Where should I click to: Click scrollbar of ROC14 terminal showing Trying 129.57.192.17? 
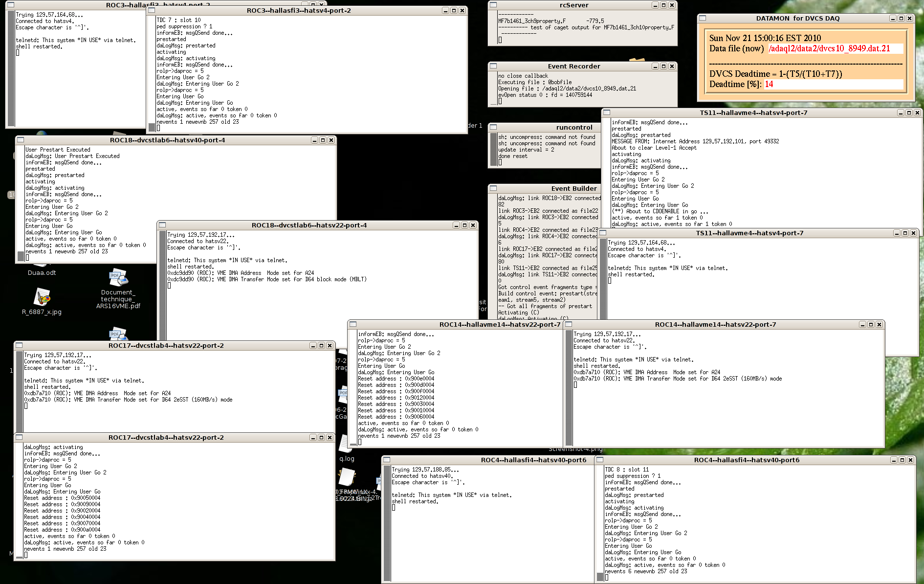(x=569, y=388)
